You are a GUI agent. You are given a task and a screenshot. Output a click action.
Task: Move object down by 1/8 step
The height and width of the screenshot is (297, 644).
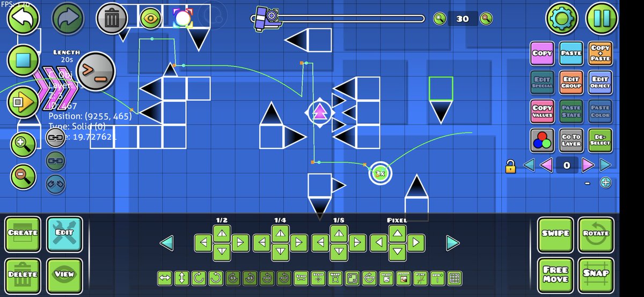coord(338,252)
